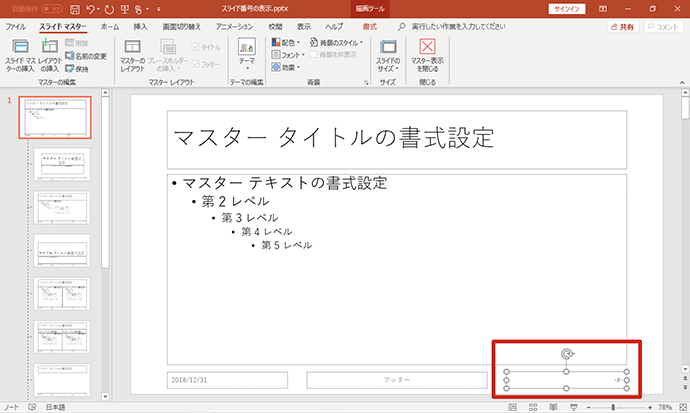Click the Sign in (サインイン) button
The height and width of the screenshot is (413, 690).
pos(567,9)
